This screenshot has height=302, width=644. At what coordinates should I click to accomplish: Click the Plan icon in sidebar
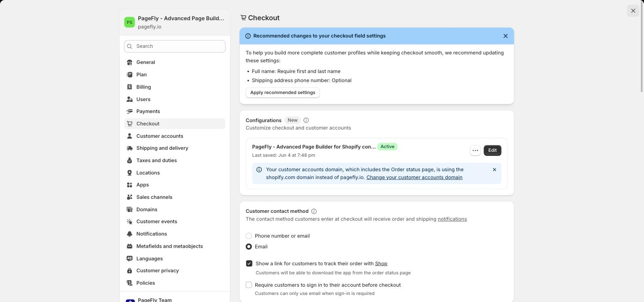pos(130,75)
